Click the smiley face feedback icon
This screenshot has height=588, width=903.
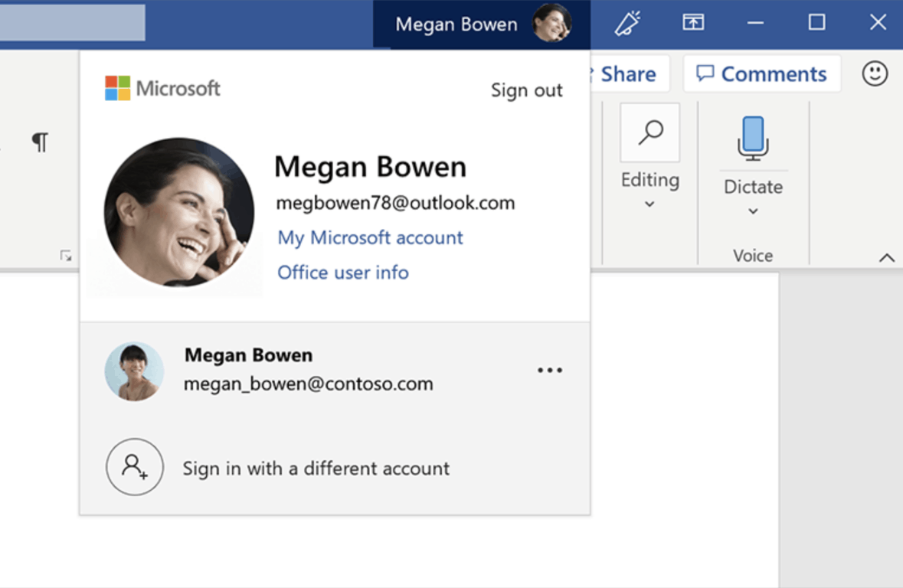point(875,73)
